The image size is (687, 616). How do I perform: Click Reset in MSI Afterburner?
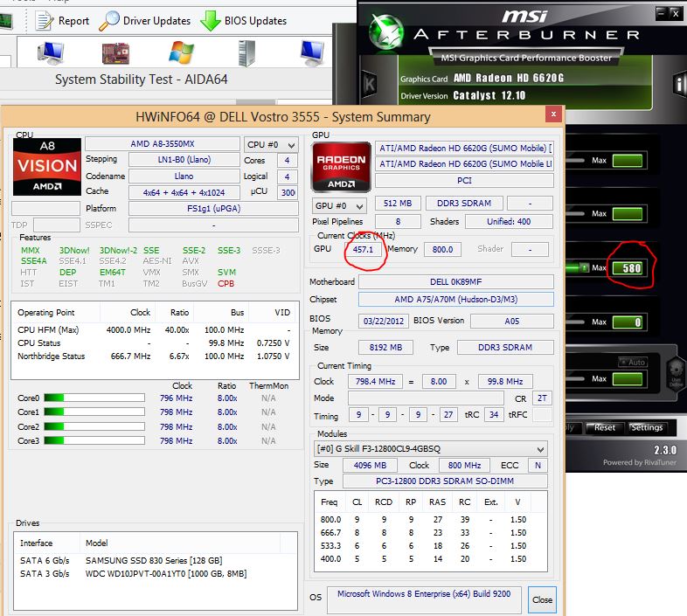pos(604,427)
